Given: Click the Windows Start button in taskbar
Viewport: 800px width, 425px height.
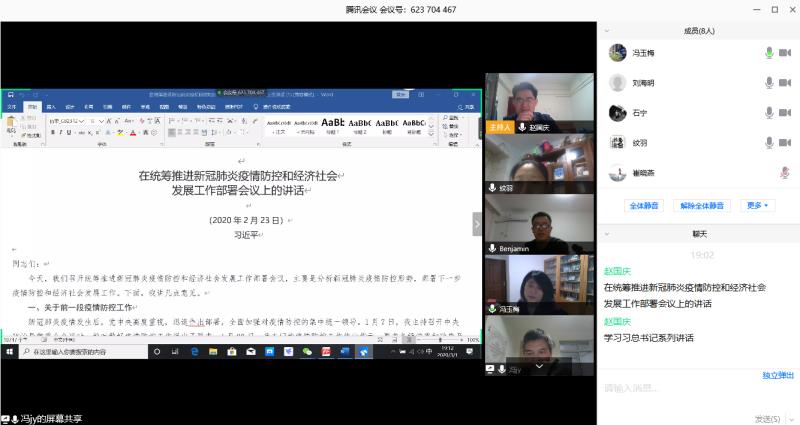Looking at the screenshot, I should pyautogui.click(x=9, y=352).
